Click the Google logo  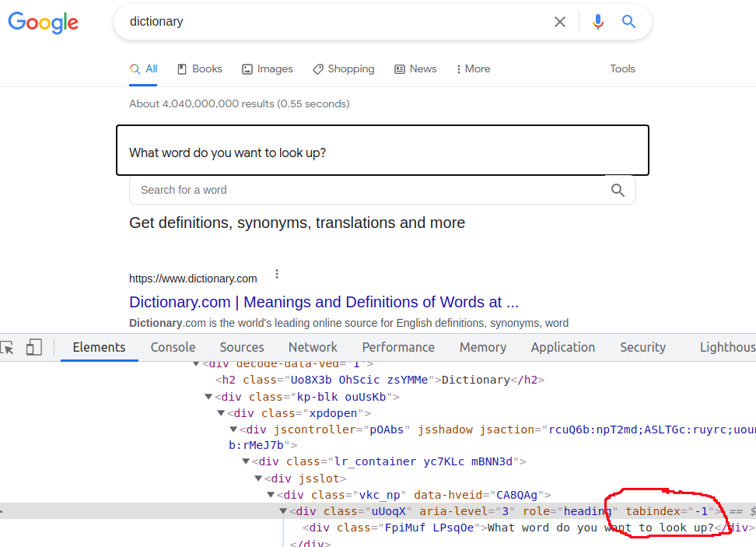(x=43, y=23)
